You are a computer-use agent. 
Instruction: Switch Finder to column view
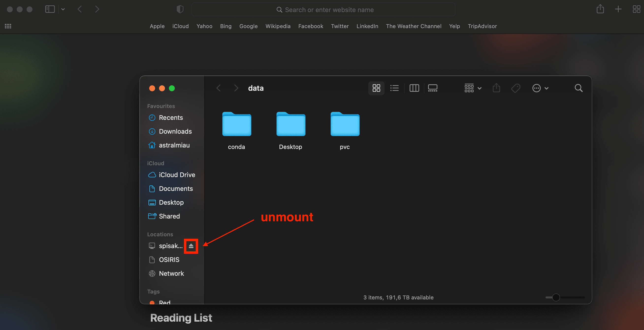pos(414,88)
